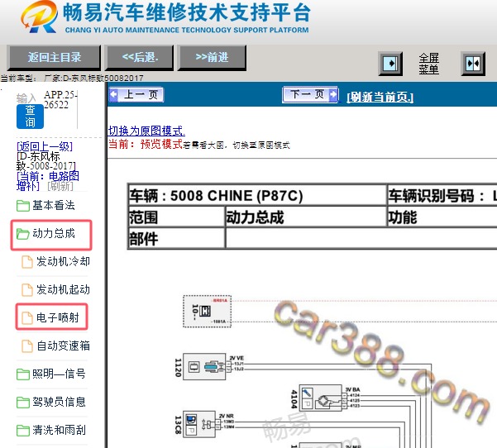Click the 发动机起动 page icon
Image resolution: width=497 pixels, height=448 pixels.
tap(27, 290)
